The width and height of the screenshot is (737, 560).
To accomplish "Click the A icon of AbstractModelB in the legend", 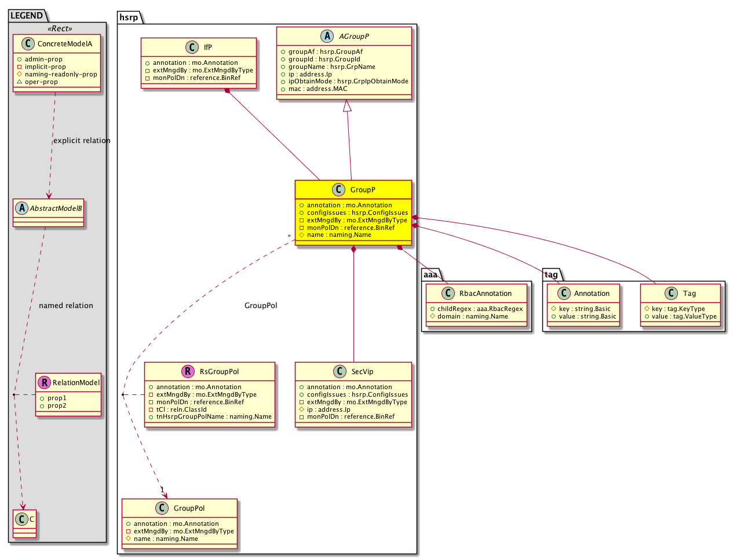I will point(21,208).
